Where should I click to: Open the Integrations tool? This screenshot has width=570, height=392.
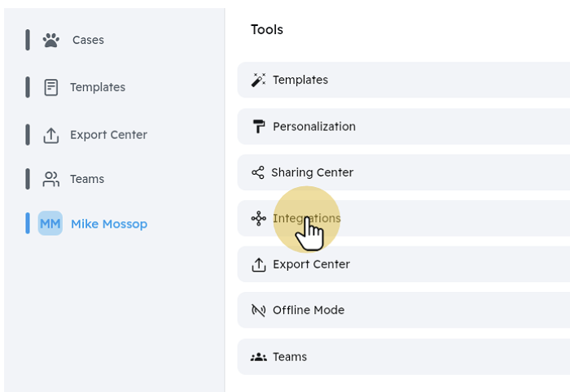tap(404, 218)
